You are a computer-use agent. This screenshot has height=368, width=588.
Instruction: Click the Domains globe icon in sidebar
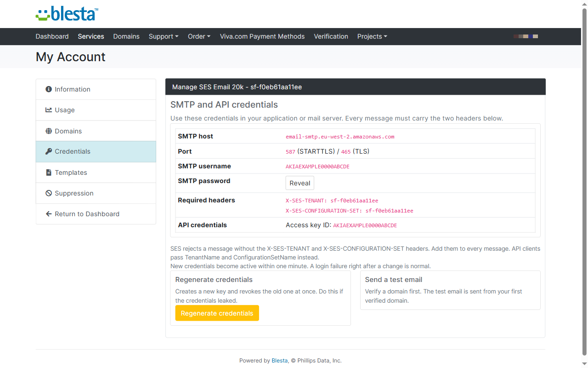(49, 131)
